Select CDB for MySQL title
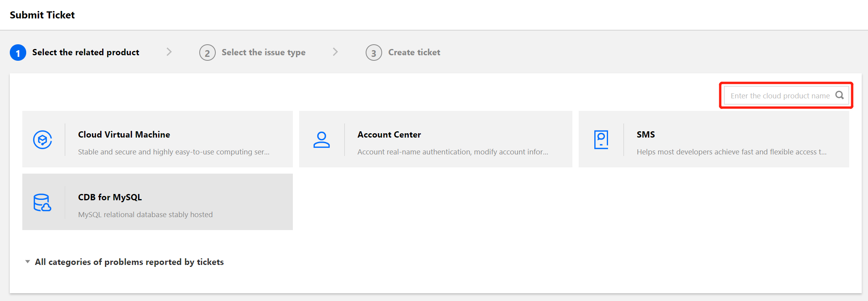This screenshot has height=301, width=868. [110, 197]
